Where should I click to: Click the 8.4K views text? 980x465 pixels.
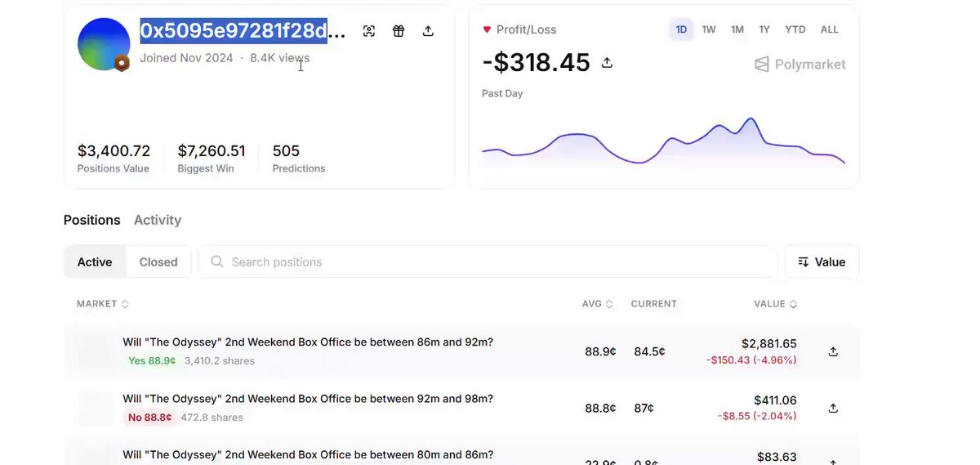(x=280, y=58)
